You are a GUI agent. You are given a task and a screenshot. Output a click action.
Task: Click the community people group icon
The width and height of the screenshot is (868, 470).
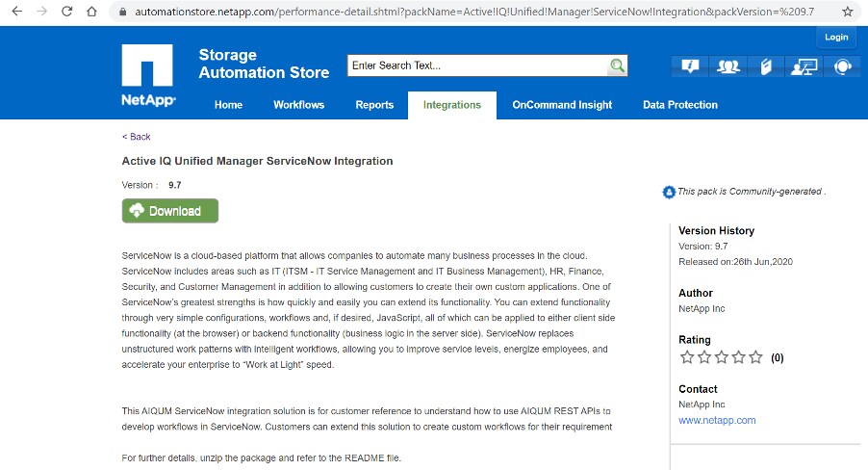pyautogui.click(x=728, y=66)
